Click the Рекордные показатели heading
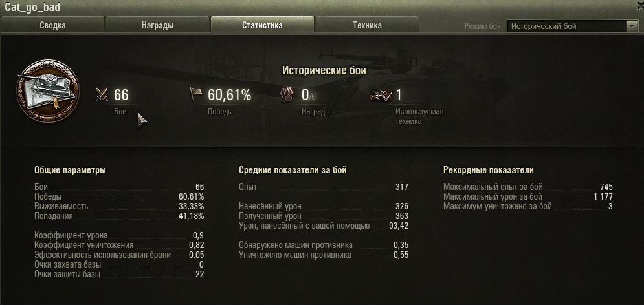This screenshot has width=644, height=305. click(x=488, y=170)
